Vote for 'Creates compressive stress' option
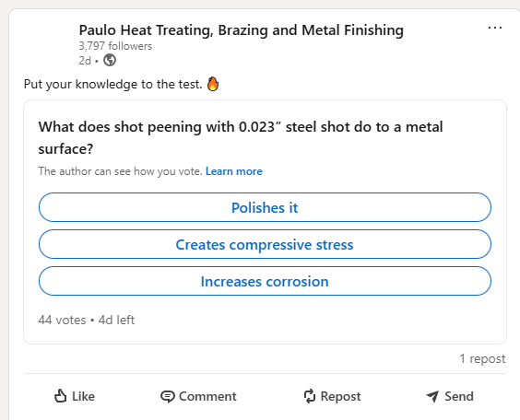 [x=265, y=244]
